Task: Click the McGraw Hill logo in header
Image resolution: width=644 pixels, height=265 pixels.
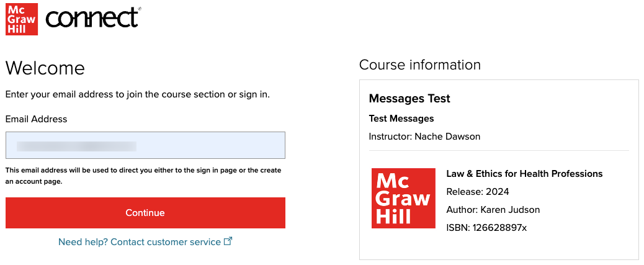Action: coord(21,18)
